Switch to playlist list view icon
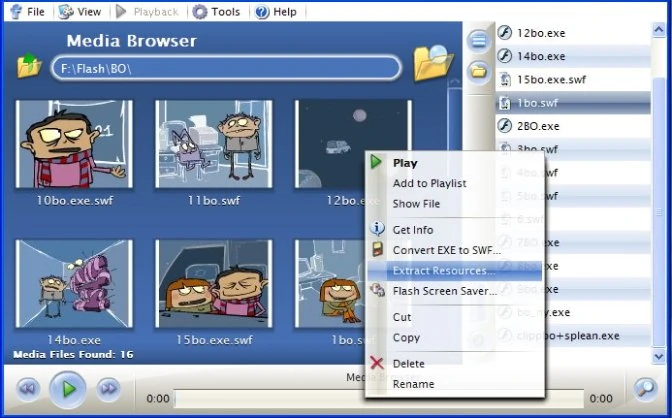The width and height of the screenshot is (672, 418). (x=478, y=41)
